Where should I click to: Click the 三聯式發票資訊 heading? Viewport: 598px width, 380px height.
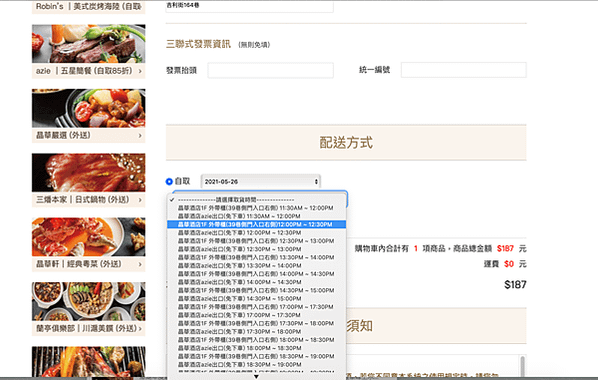coord(198,44)
